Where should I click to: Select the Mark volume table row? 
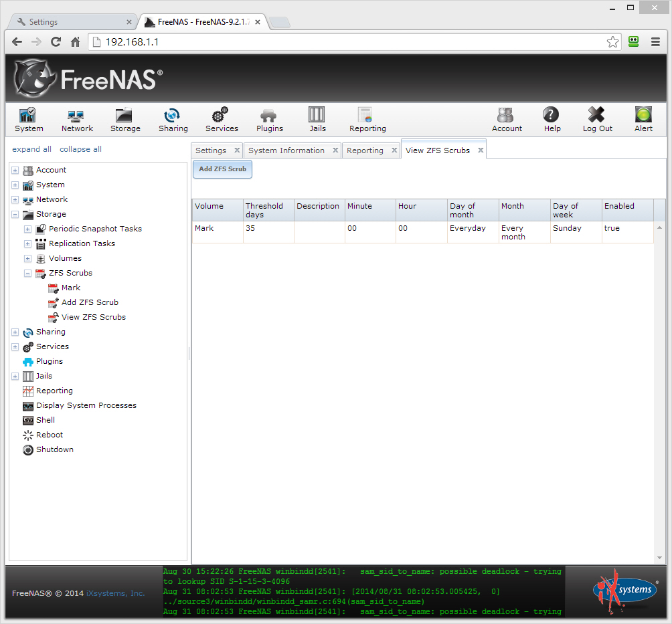[x=422, y=232]
